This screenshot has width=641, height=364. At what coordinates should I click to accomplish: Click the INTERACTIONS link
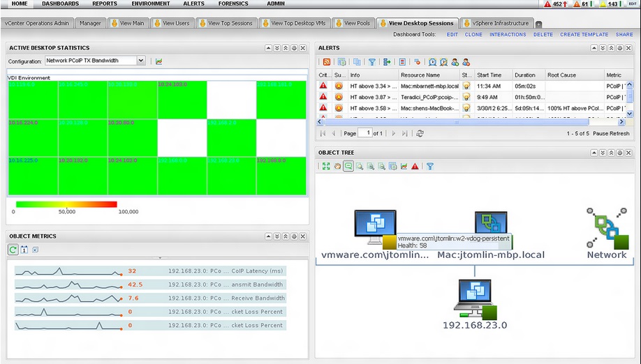(508, 35)
